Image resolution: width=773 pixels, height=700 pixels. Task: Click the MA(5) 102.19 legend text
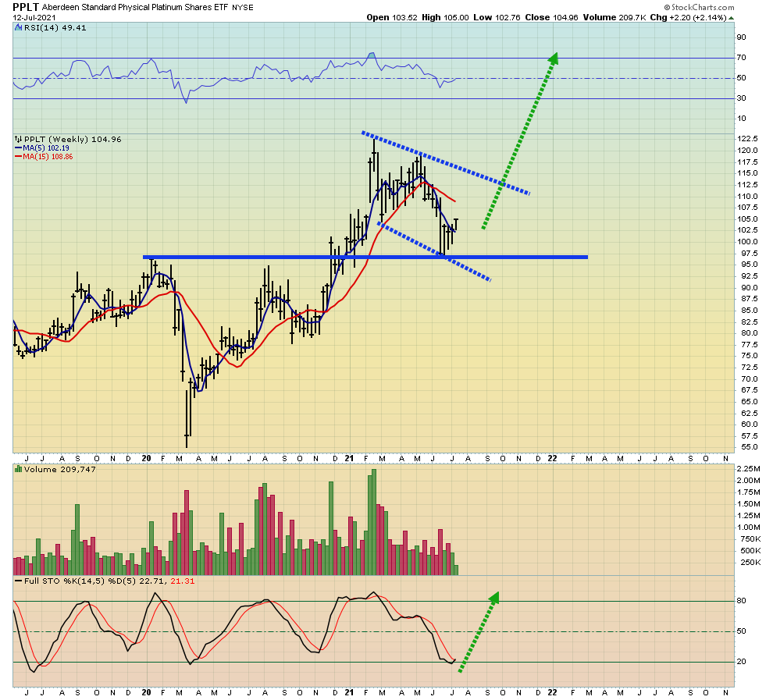(46, 148)
